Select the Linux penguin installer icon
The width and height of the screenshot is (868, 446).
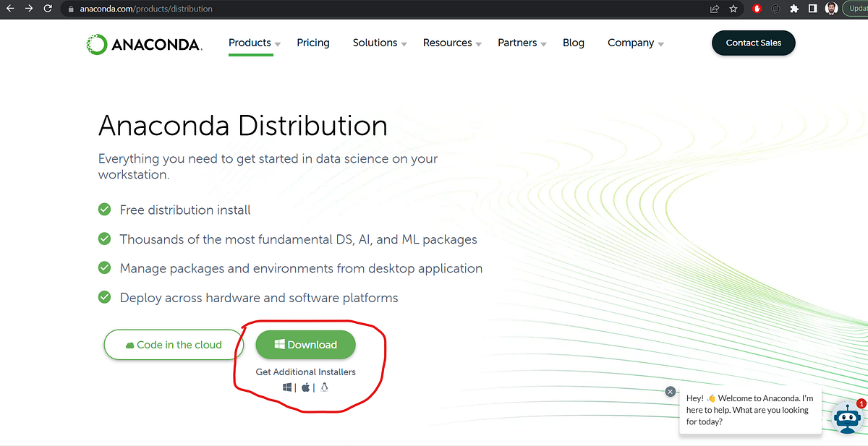(324, 387)
